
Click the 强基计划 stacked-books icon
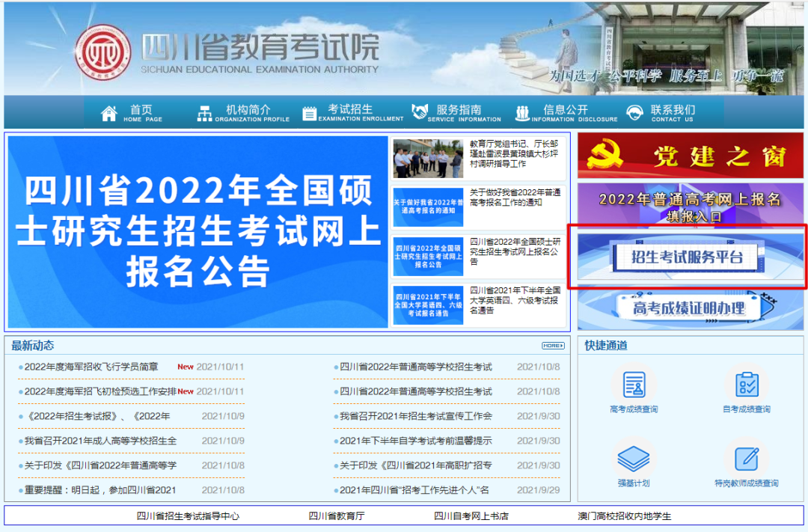[x=634, y=459]
